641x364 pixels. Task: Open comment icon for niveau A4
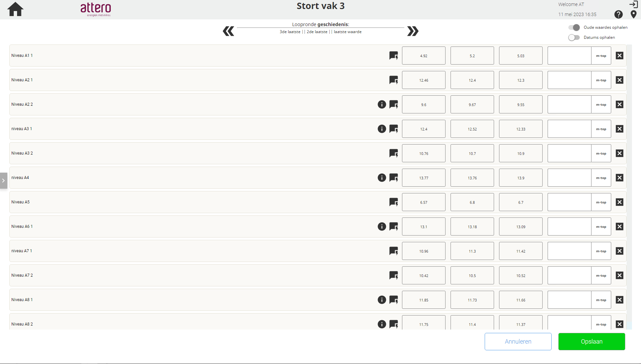point(394,178)
